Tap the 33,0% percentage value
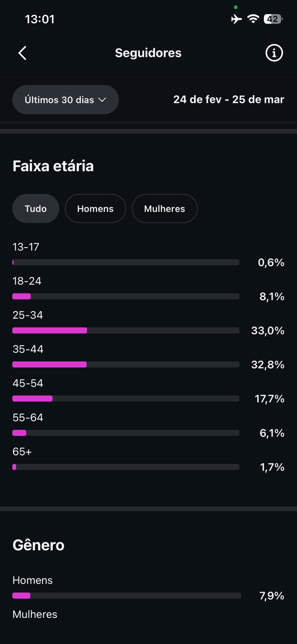 [x=267, y=331]
